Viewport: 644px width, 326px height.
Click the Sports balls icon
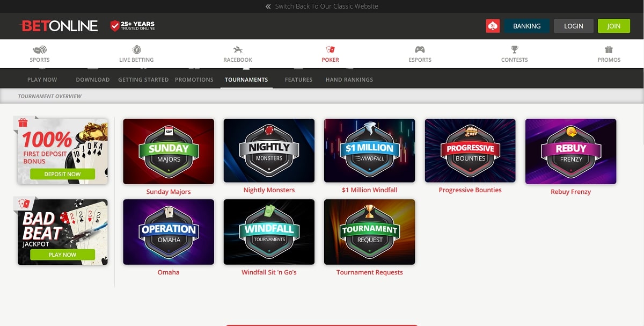point(40,49)
